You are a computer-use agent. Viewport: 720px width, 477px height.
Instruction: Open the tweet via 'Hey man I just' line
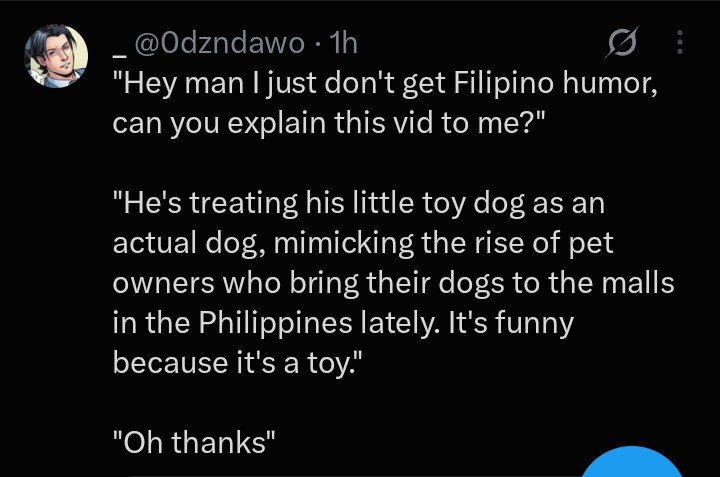[385, 84]
